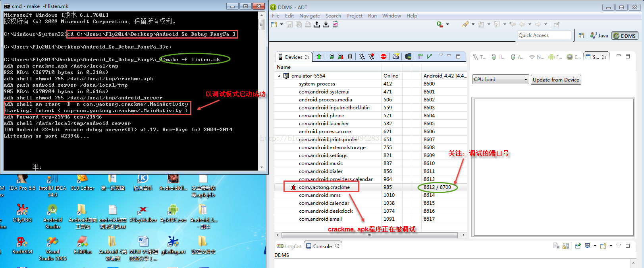Viewport: 644px width, 268px height.
Task: Switch to the Java perspective
Action: [599, 35]
